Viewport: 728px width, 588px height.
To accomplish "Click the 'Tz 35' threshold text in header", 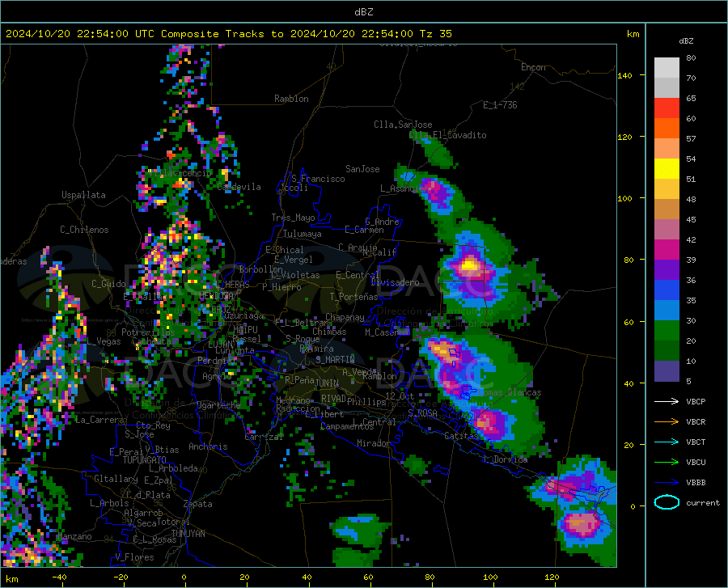I will (x=435, y=34).
